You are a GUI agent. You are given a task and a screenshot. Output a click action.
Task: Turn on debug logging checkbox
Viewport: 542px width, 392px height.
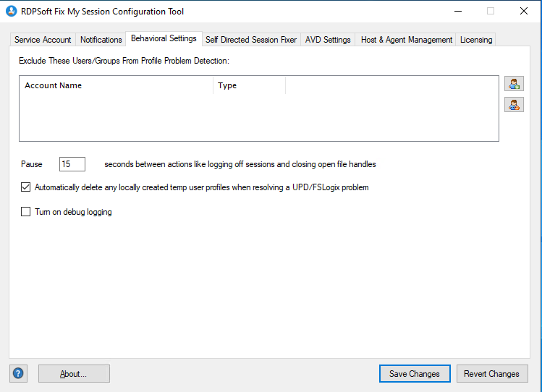pos(26,212)
